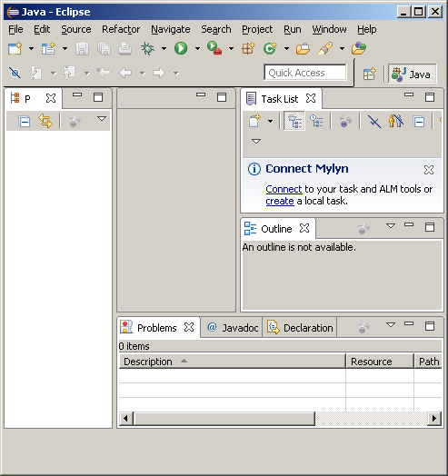
Task: Select the Java perspective button
Action: tap(413, 74)
